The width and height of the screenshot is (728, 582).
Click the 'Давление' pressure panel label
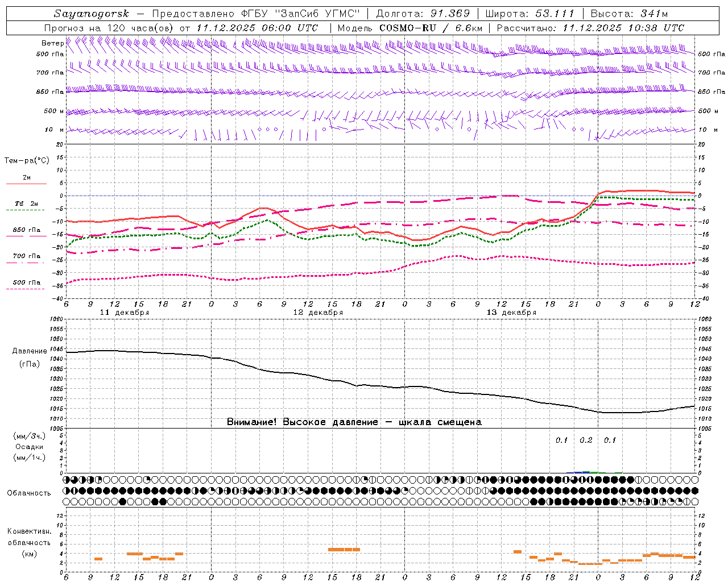[x=30, y=351]
